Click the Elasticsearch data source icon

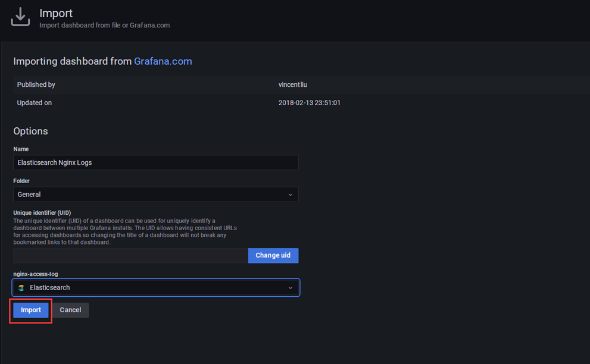pos(21,288)
